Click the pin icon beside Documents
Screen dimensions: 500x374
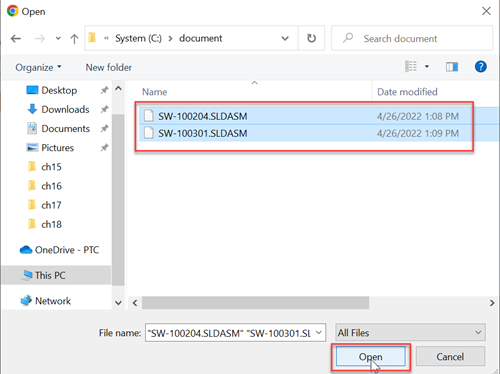click(x=105, y=128)
